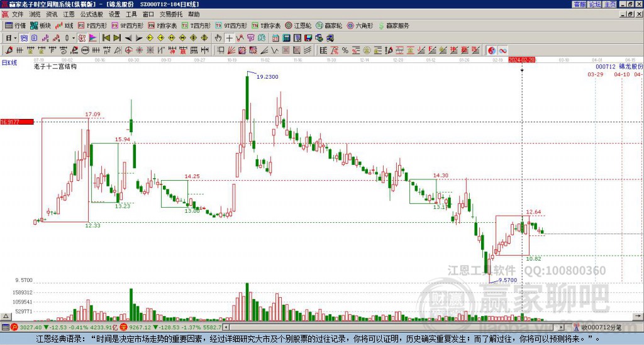Open the 江恩 menu
This screenshot has width=644, height=345.
(69, 14)
